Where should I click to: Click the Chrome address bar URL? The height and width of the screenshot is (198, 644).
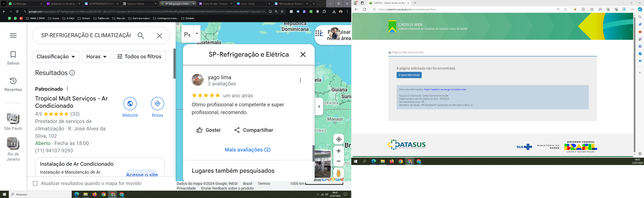[x=147, y=12]
